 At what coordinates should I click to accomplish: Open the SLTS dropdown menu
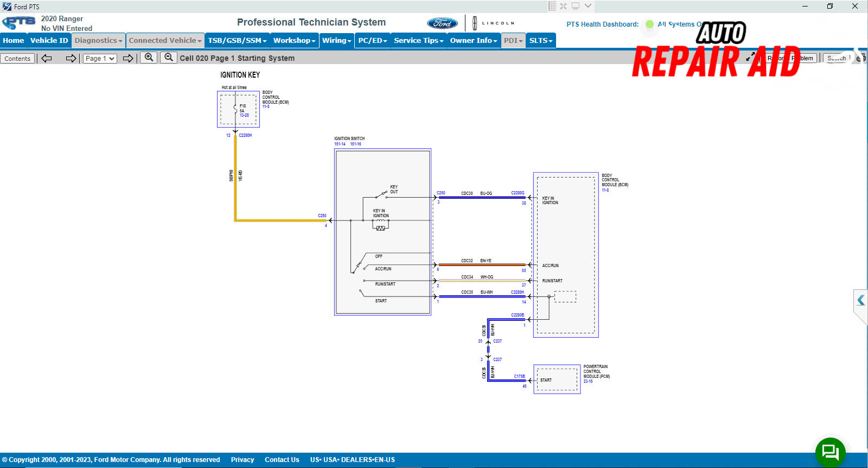(x=541, y=40)
